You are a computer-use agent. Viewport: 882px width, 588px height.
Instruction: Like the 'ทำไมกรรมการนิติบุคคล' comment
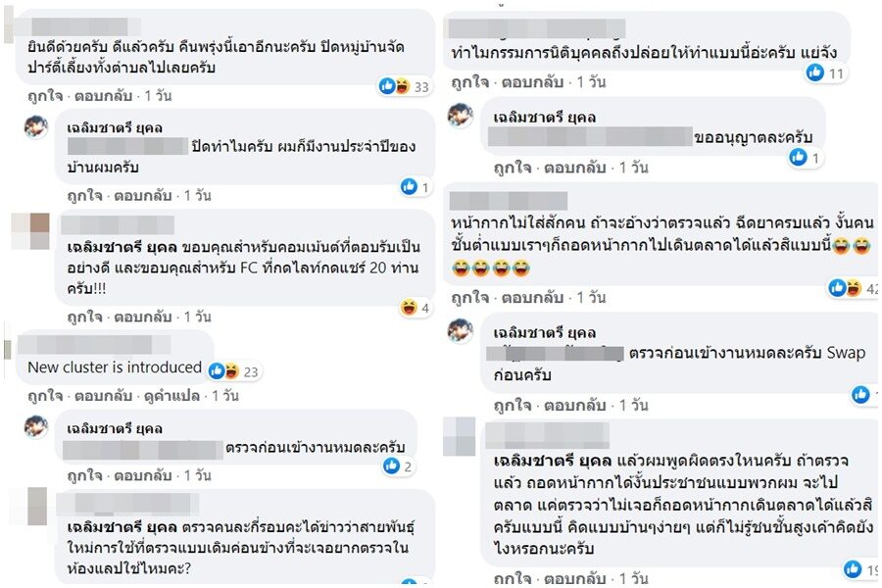[x=469, y=82]
